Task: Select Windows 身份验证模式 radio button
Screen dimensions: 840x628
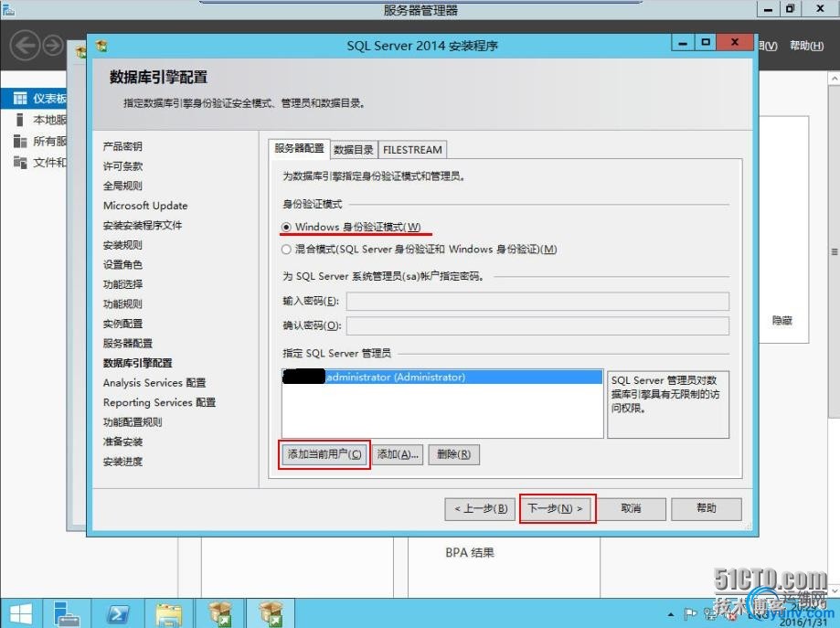Action: tap(286, 228)
